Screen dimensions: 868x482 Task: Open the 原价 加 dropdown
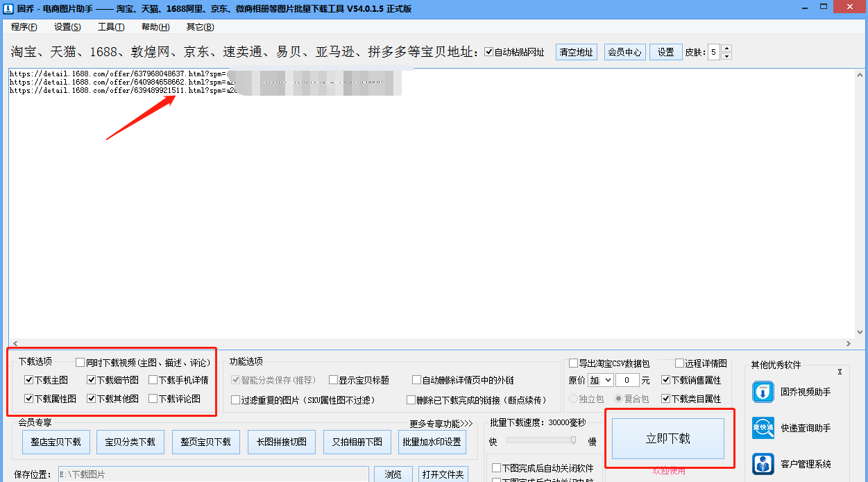point(601,380)
